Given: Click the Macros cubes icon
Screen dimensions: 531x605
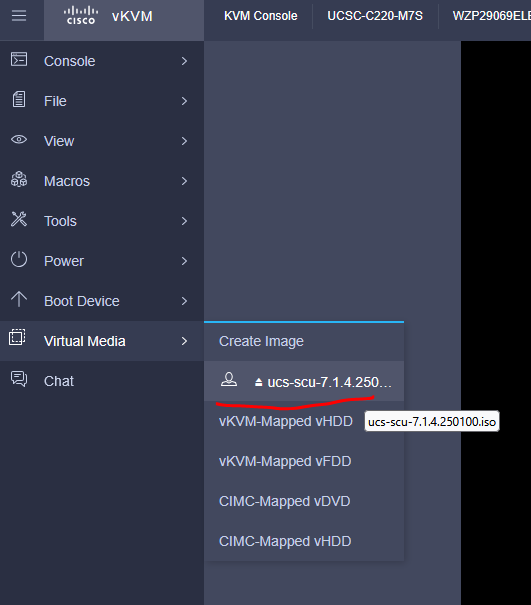Looking at the screenshot, I should tap(19, 179).
